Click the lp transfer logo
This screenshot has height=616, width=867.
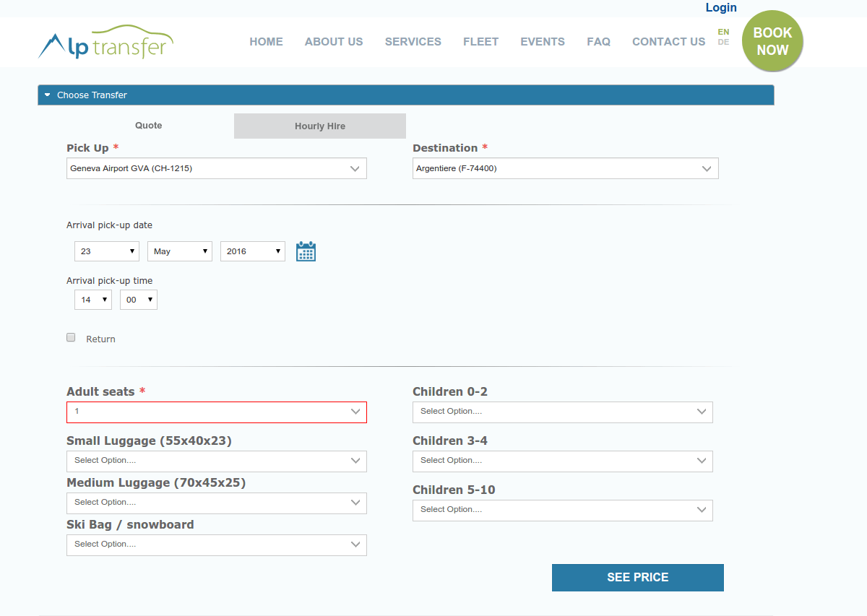[x=105, y=42]
